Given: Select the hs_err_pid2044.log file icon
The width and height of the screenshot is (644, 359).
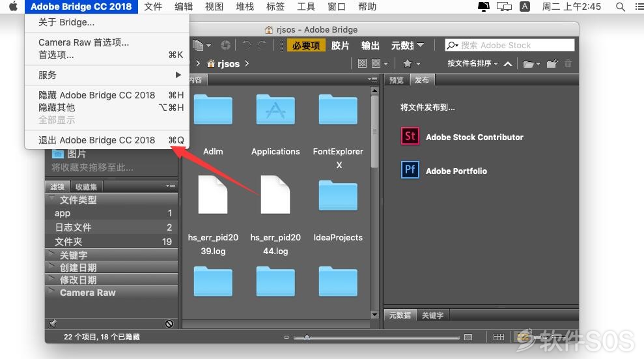Looking at the screenshot, I should (x=275, y=195).
